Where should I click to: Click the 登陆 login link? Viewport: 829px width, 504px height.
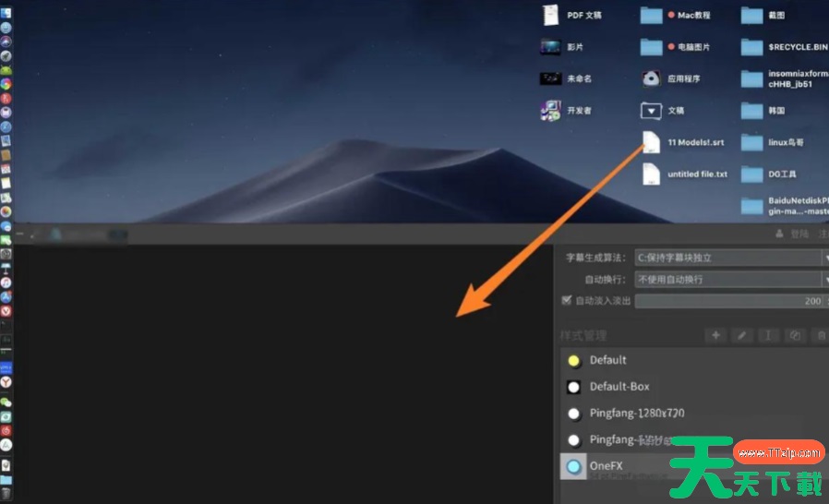point(799,234)
